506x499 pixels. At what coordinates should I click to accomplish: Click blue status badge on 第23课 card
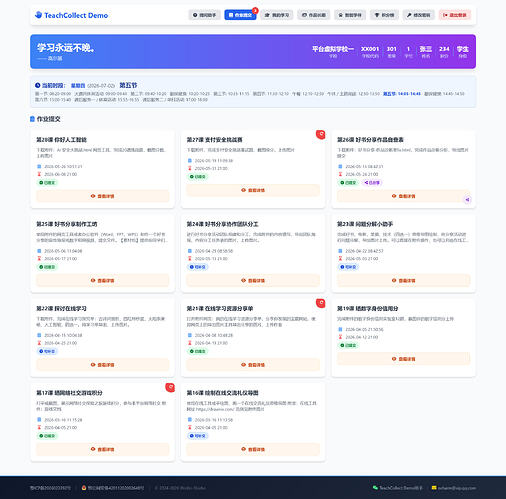(348, 267)
